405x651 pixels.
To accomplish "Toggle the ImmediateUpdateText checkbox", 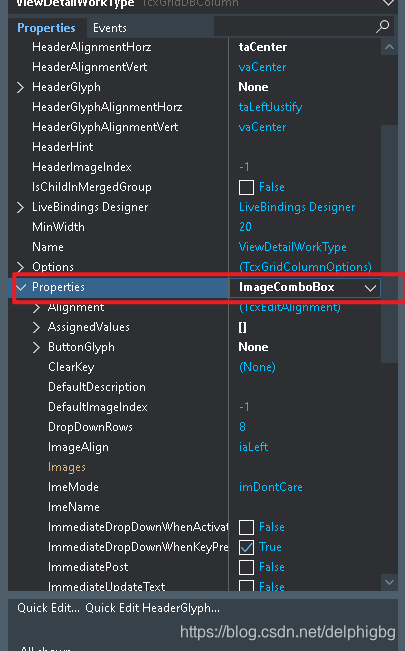I will 246,585.
